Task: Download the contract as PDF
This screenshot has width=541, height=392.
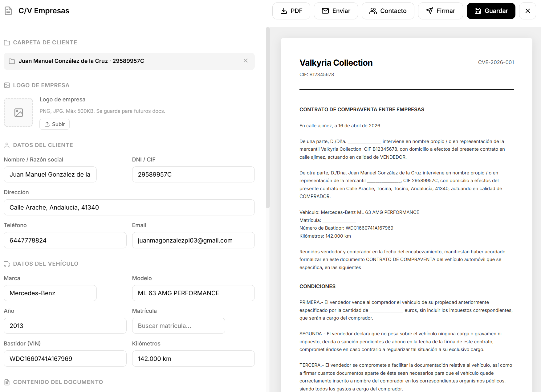Action: tap(291, 11)
